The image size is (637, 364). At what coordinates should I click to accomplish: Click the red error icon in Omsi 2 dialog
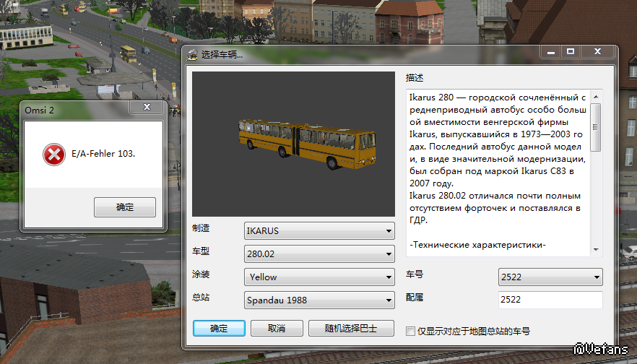(x=54, y=154)
